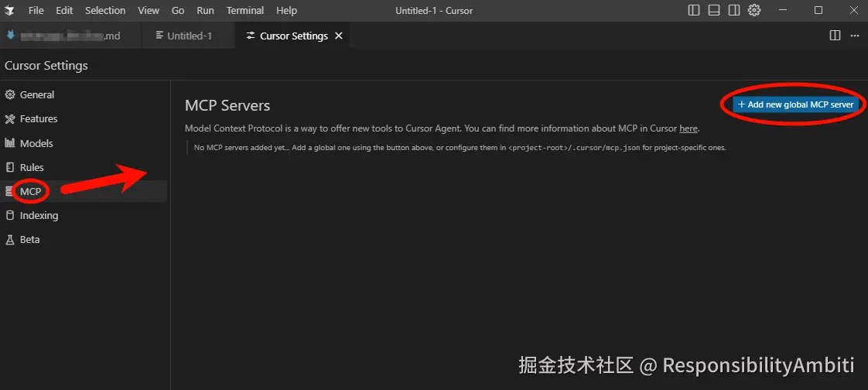Viewport: 868px width, 390px height.
Task: Open the Go menu
Action: 178,10
